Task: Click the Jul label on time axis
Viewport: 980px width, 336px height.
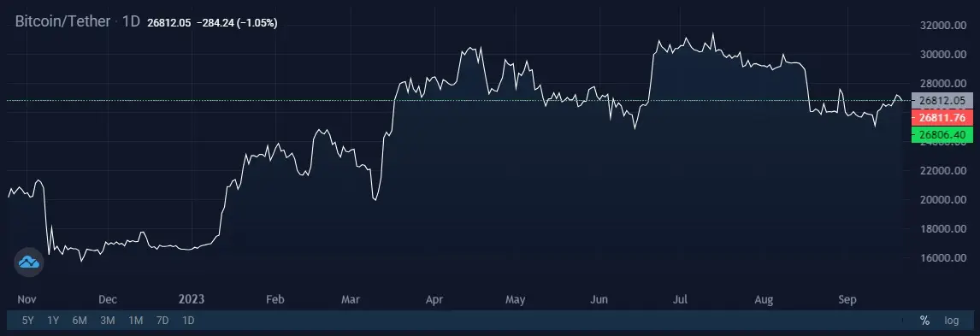Action: pyautogui.click(x=679, y=299)
